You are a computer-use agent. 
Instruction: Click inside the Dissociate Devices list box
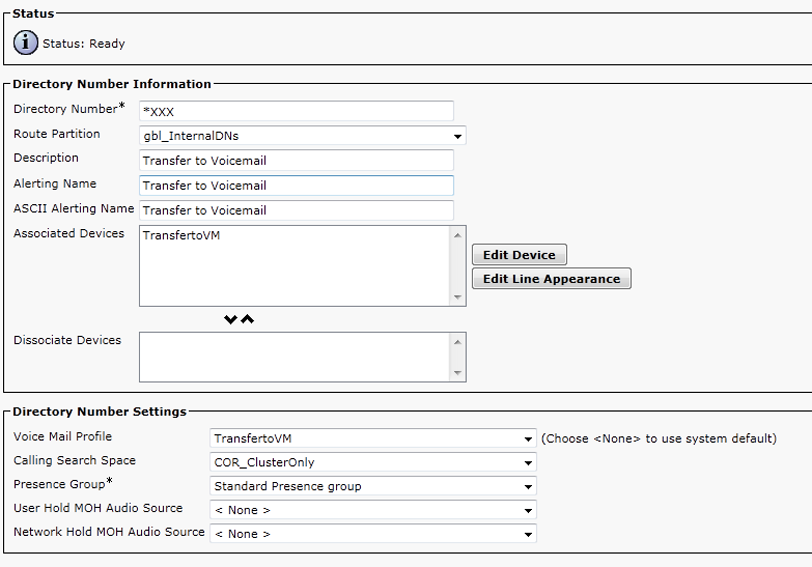(295, 357)
